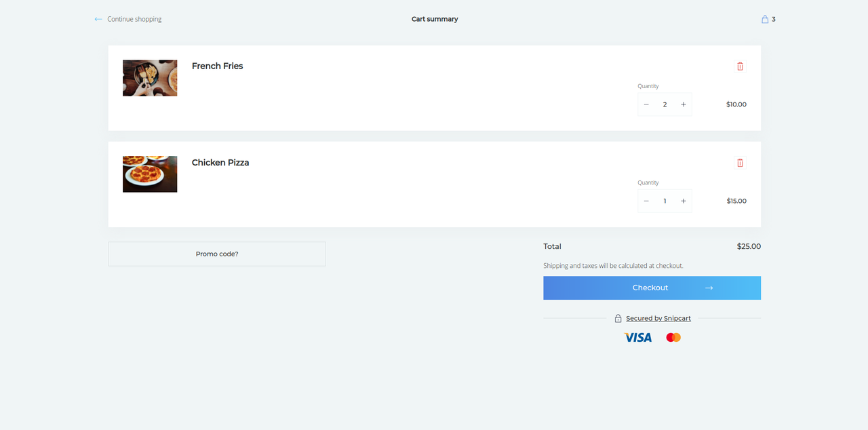Click the $10.00 French Fries price
The image size is (868, 430).
[x=736, y=104]
